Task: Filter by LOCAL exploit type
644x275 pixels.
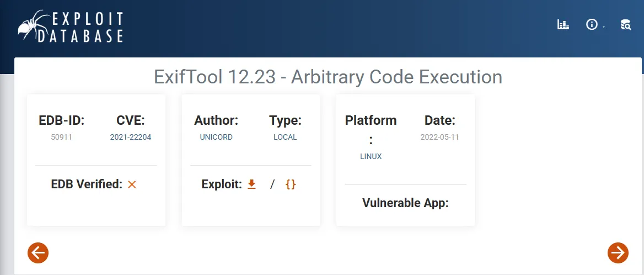Action: pyautogui.click(x=285, y=137)
